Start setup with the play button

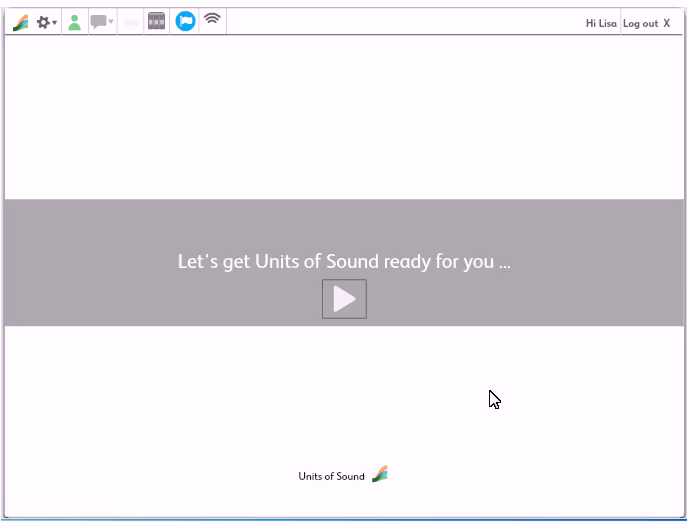pyautogui.click(x=344, y=299)
